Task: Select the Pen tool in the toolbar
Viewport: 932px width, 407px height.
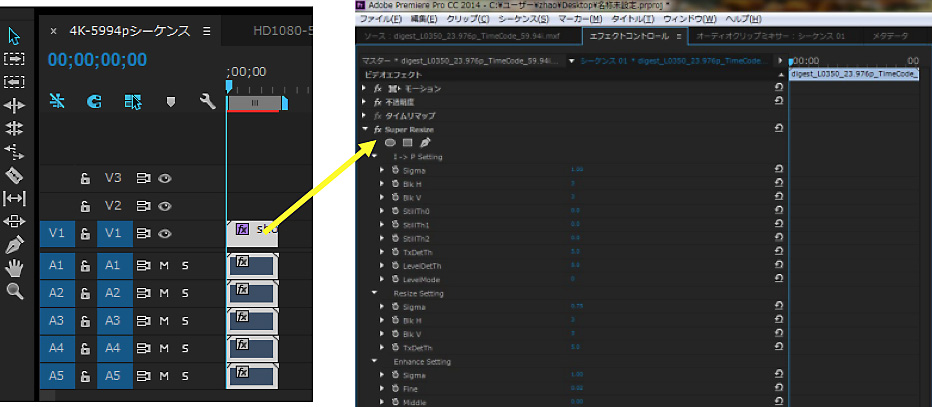Action: (x=14, y=245)
